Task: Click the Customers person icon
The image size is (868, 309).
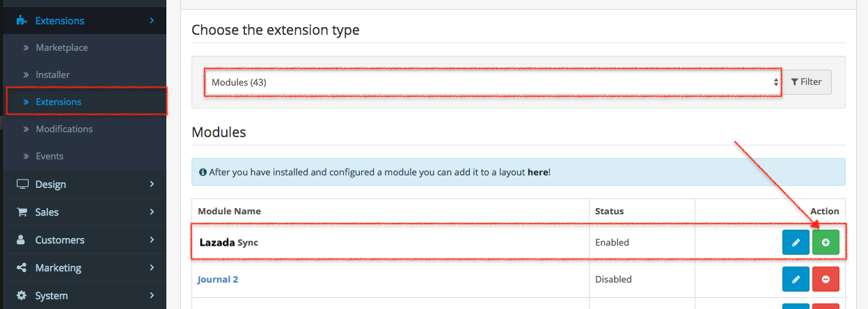Action: point(22,240)
